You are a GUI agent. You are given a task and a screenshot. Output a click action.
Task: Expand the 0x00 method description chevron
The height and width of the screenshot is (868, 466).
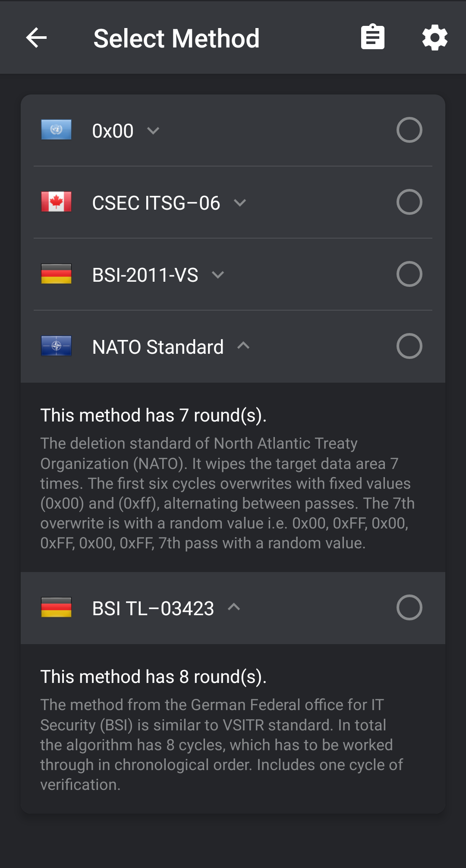(153, 131)
